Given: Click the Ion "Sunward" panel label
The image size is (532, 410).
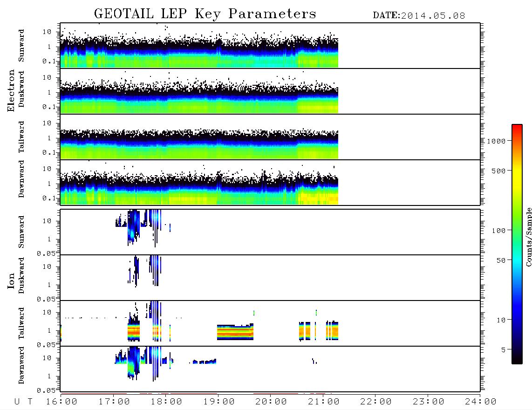Looking at the screenshot, I should tap(21, 232).
